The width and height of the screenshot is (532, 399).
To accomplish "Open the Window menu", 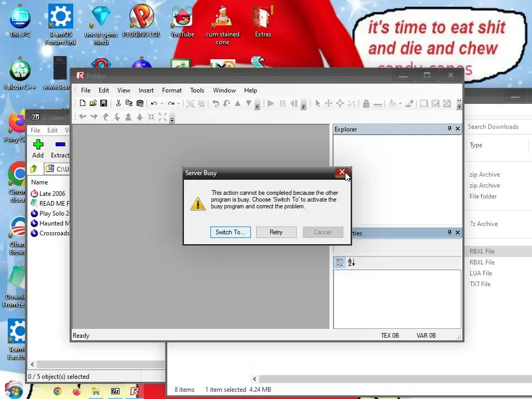I will (x=224, y=90).
